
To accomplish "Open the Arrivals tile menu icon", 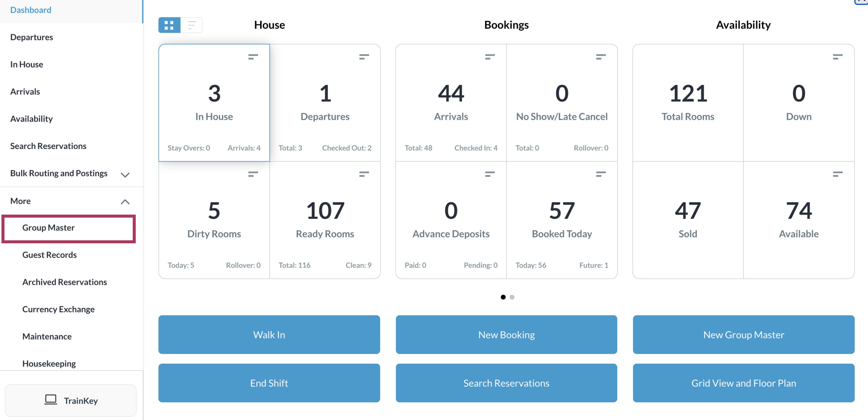I will [x=490, y=57].
